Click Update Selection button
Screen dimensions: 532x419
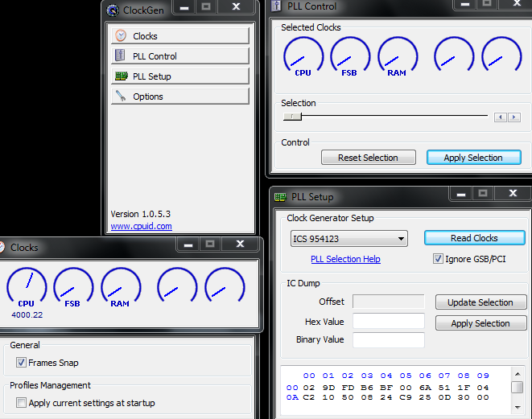tap(480, 302)
